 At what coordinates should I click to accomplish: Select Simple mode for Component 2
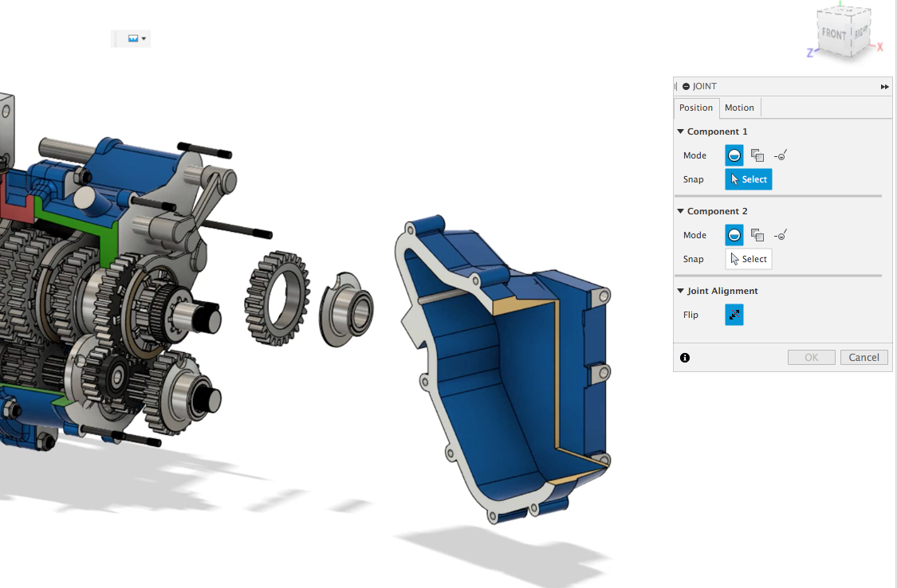[x=734, y=235]
